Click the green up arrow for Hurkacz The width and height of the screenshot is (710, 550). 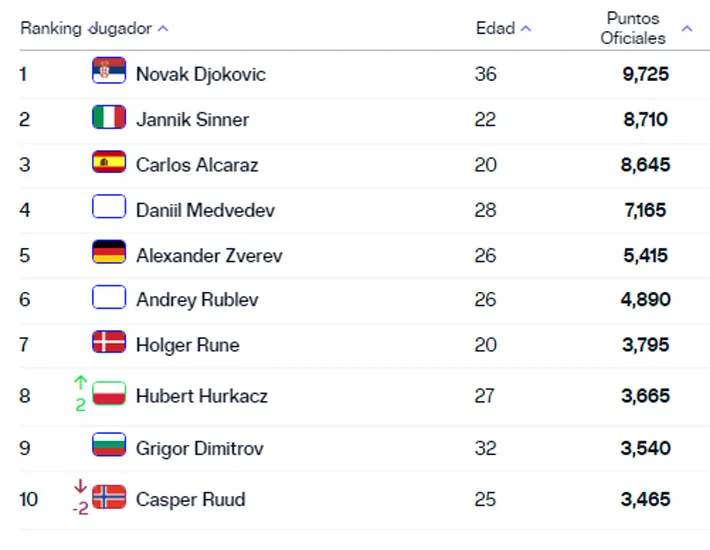81,383
